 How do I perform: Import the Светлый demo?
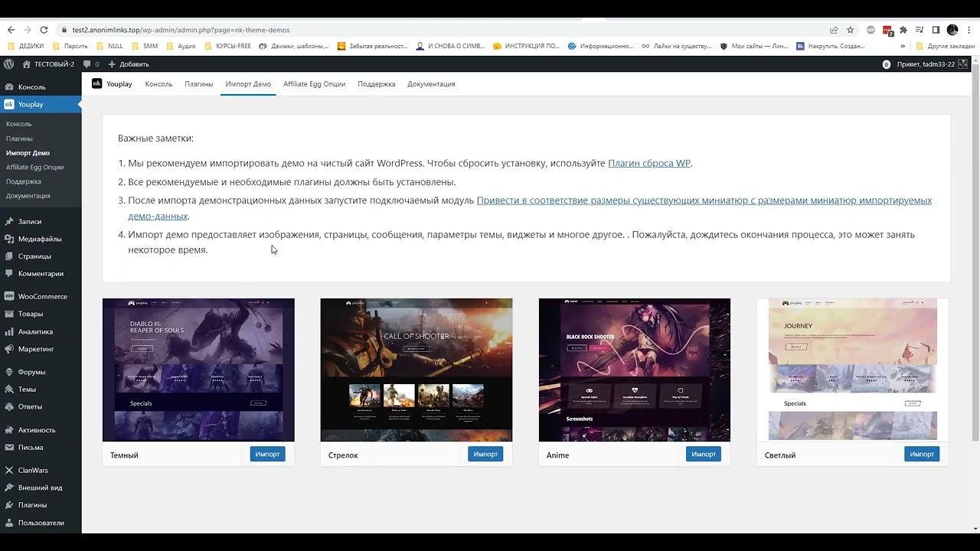[x=922, y=454]
